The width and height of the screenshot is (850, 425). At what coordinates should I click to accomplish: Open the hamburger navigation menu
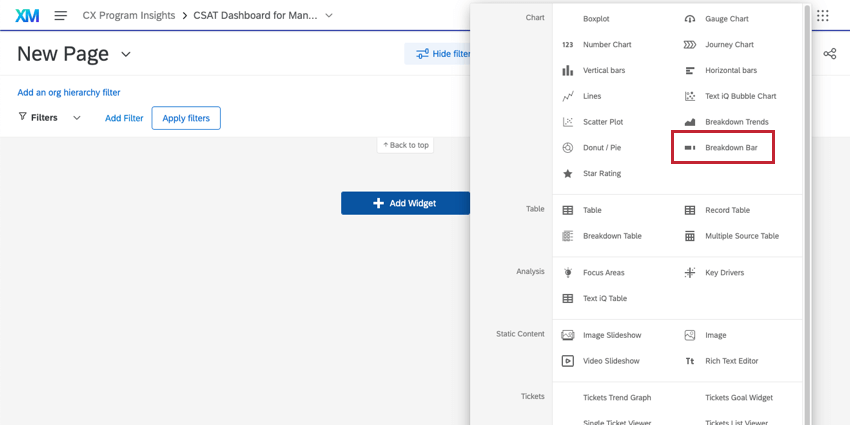point(61,16)
